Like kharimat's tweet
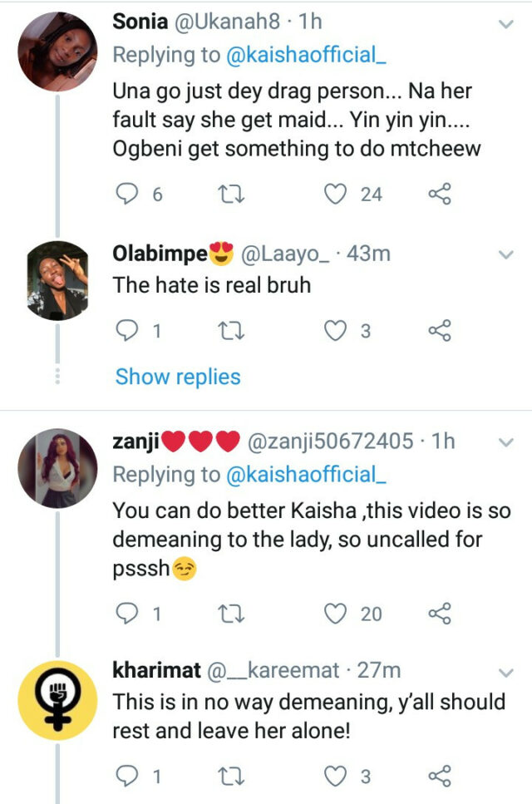532x804 pixels. pos(334,777)
